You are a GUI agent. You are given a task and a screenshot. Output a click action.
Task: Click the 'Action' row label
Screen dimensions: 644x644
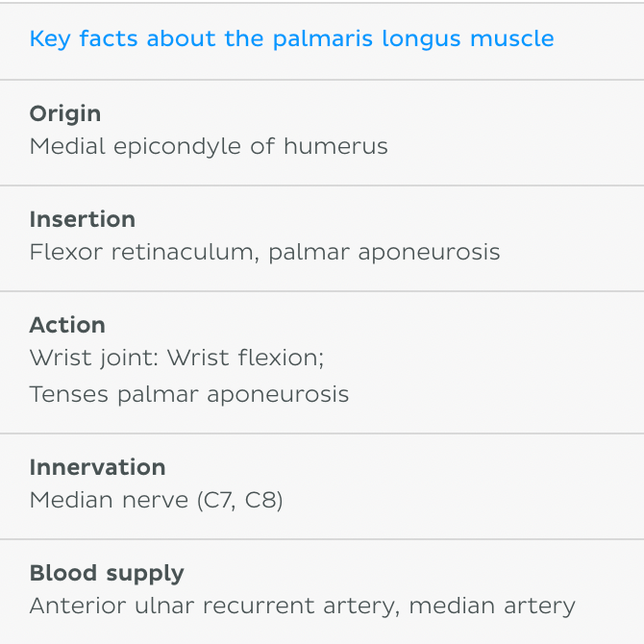tap(67, 325)
